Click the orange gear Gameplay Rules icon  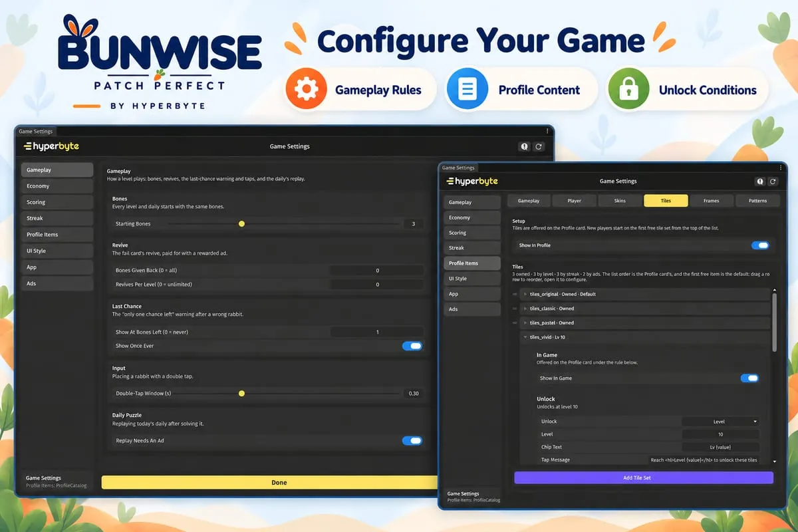(x=307, y=89)
